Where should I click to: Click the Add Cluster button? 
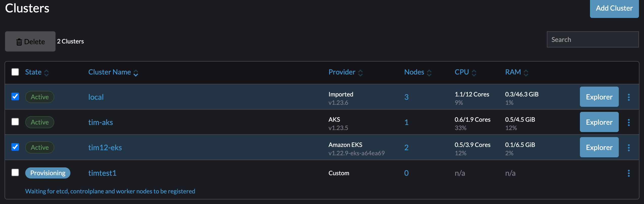click(x=614, y=8)
